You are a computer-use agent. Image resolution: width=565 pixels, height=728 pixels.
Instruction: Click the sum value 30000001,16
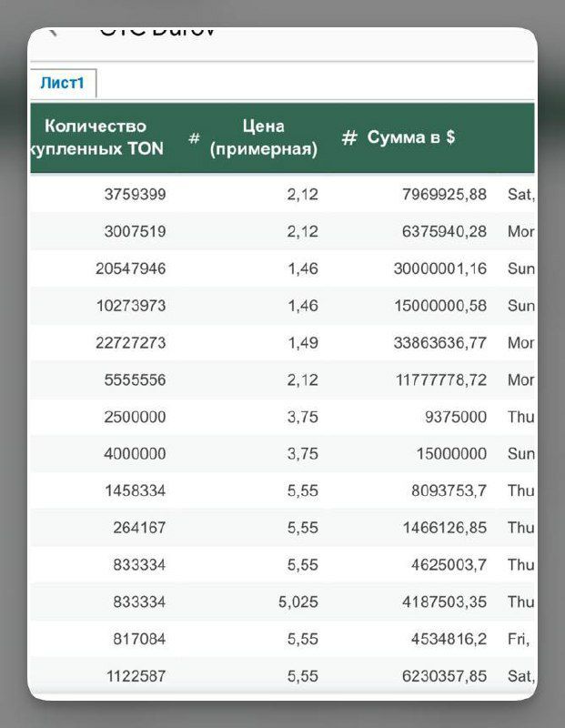440,268
